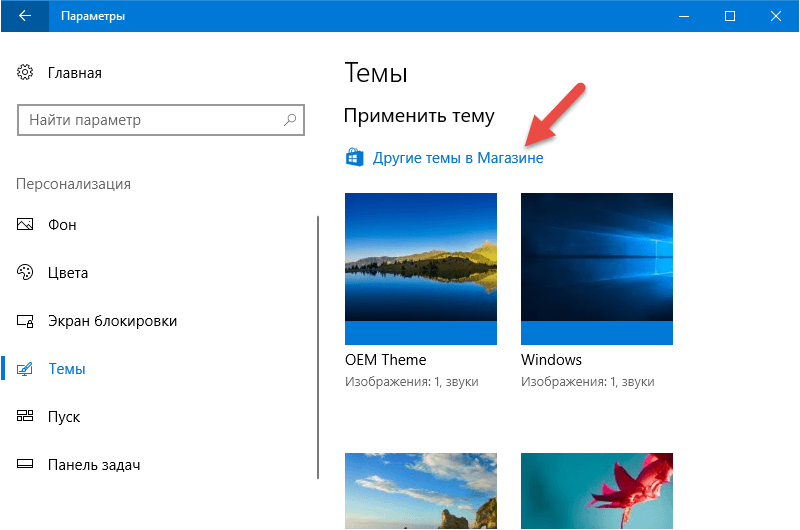Focus the Найти параметр search field
The image size is (800, 530).
pyautogui.click(x=161, y=120)
